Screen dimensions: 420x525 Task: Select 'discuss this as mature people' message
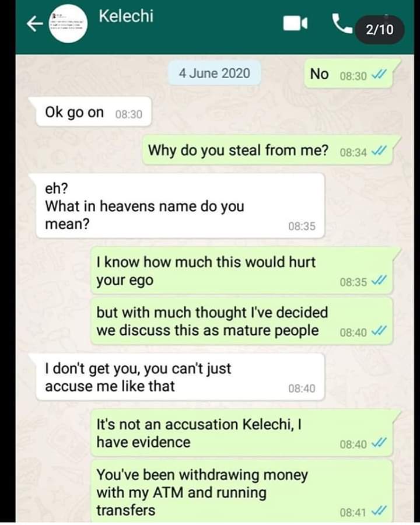click(242, 321)
